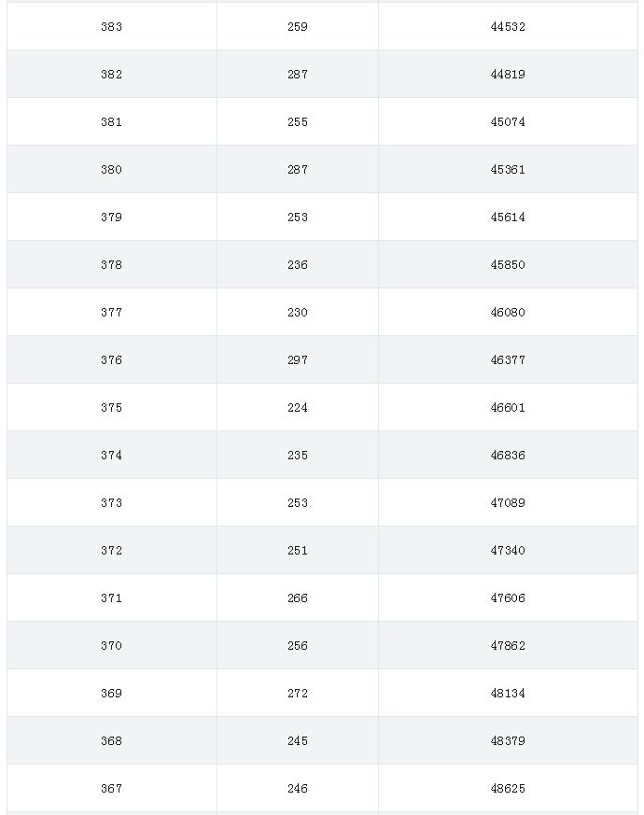This screenshot has height=815, width=644.
Task: Select the cell showing score 383
Action: tap(112, 26)
